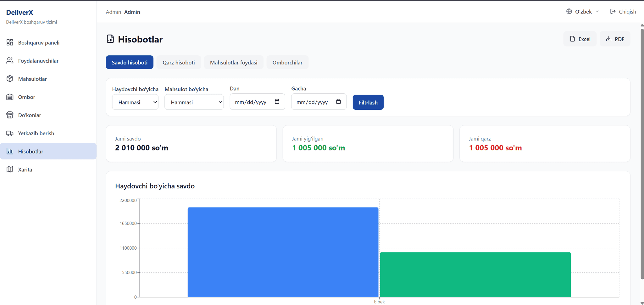Click the Boshqaruv paneli dashboard icon

(10, 42)
